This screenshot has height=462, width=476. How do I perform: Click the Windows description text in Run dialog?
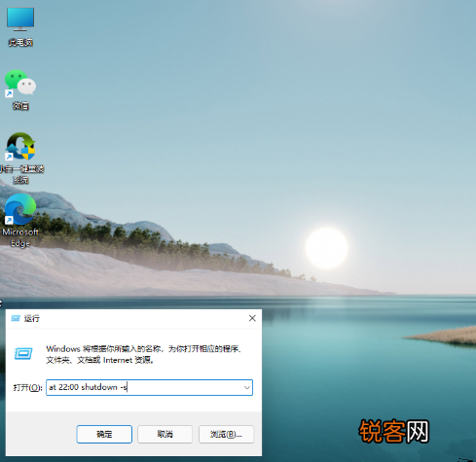coord(144,354)
